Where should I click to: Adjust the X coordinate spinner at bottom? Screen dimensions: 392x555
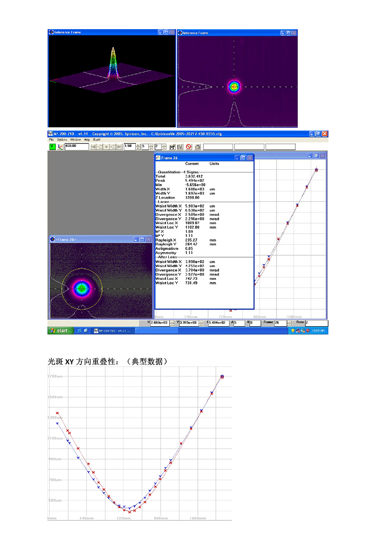click(172, 323)
